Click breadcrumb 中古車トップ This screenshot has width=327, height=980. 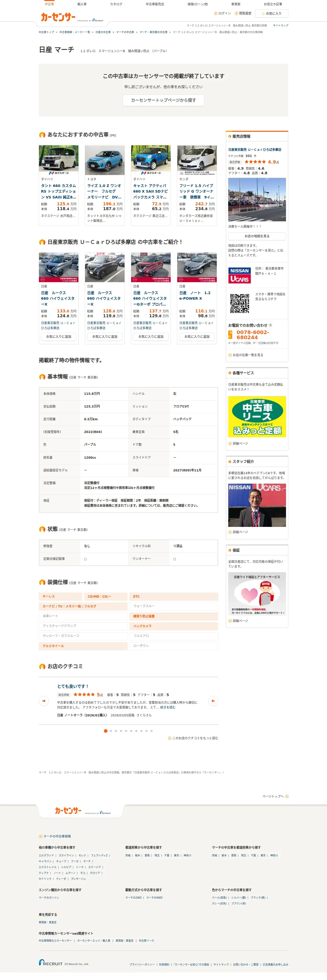pos(46,32)
